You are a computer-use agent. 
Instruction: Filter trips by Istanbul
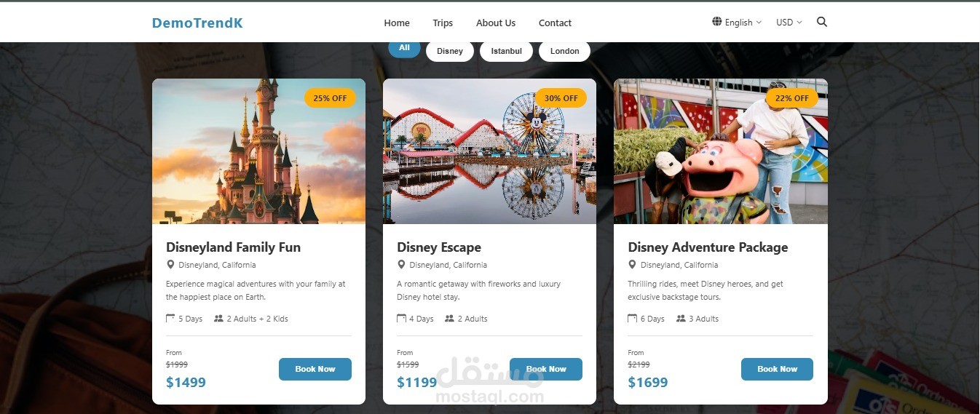[x=506, y=51]
